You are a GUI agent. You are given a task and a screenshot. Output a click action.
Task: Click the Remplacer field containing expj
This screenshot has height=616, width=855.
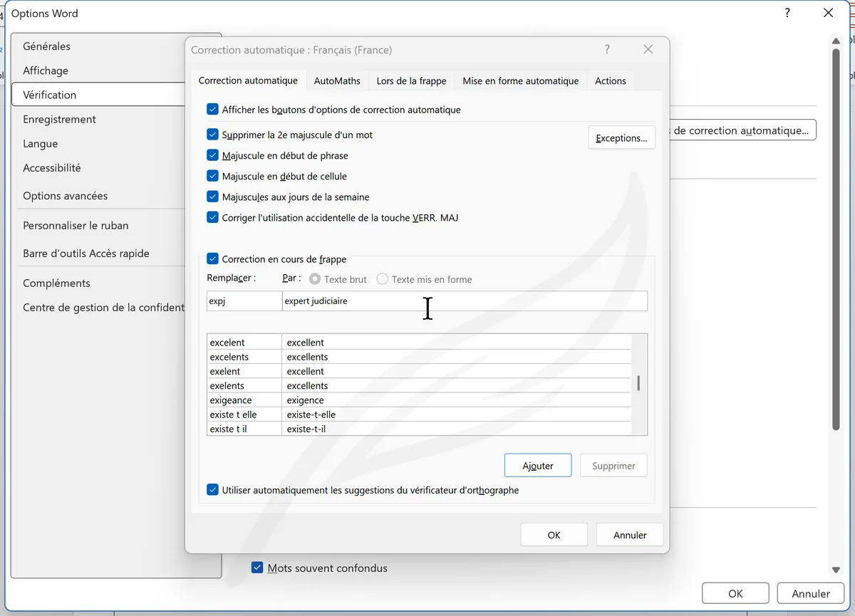tap(244, 301)
